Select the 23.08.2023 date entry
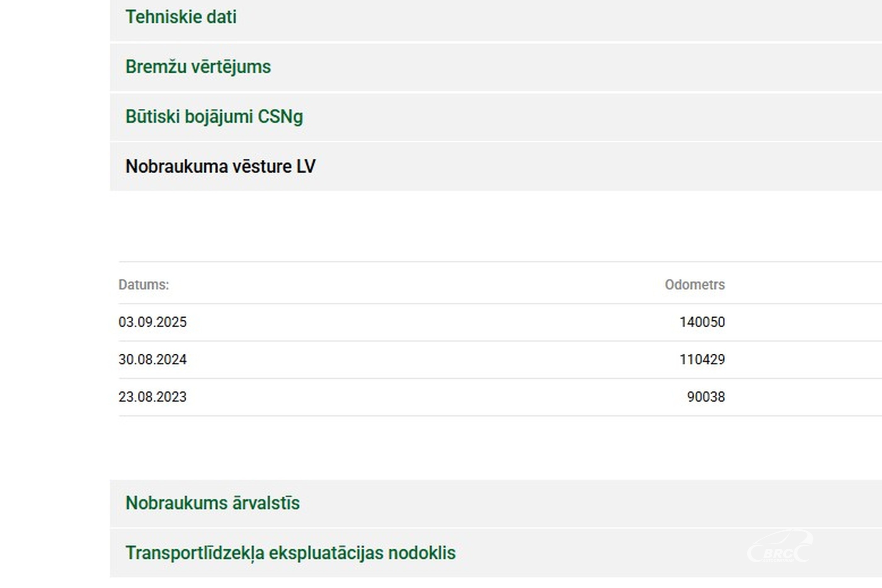 (152, 397)
